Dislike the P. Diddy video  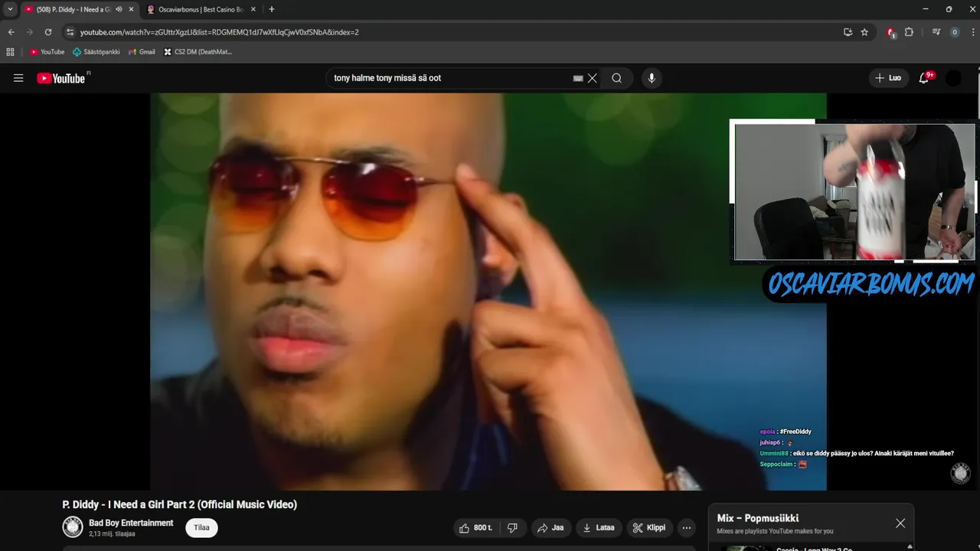tap(512, 527)
